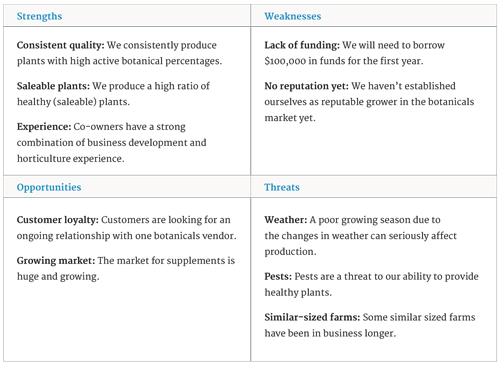The image size is (500, 365).
Task: Select the No reputation yet label
Action: coord(306,86)
